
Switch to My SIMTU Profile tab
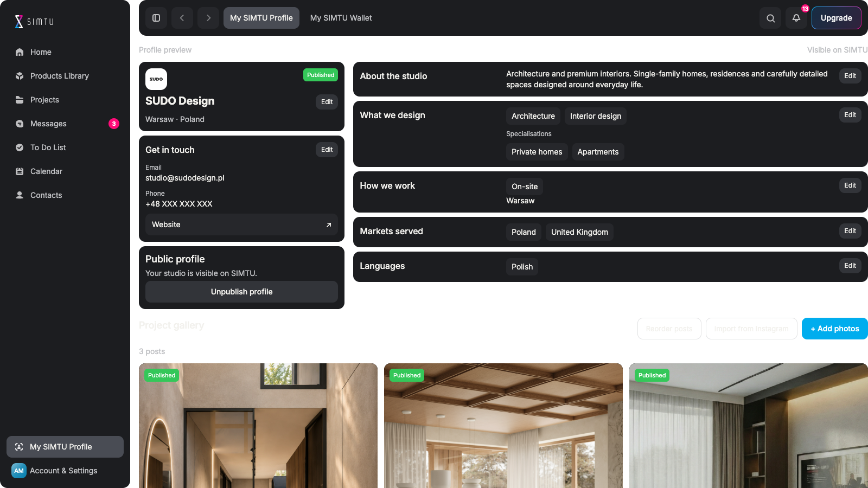[261, 18]
